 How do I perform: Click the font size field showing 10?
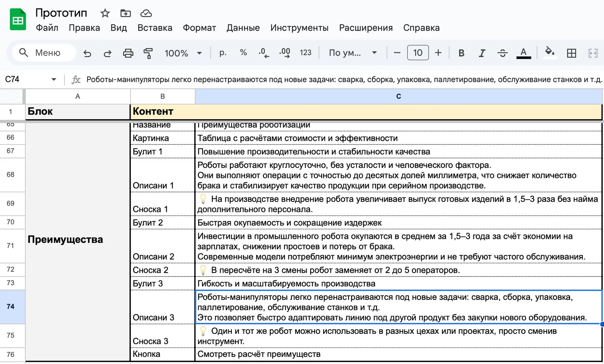click(418, 53)
